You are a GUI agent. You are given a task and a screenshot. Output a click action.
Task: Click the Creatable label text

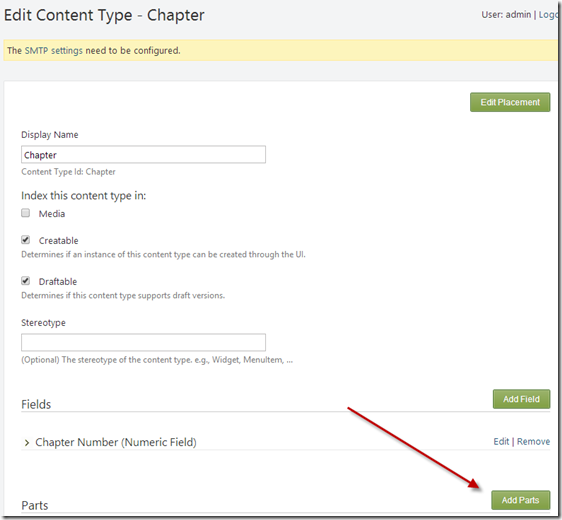click(x=58, y=240)
